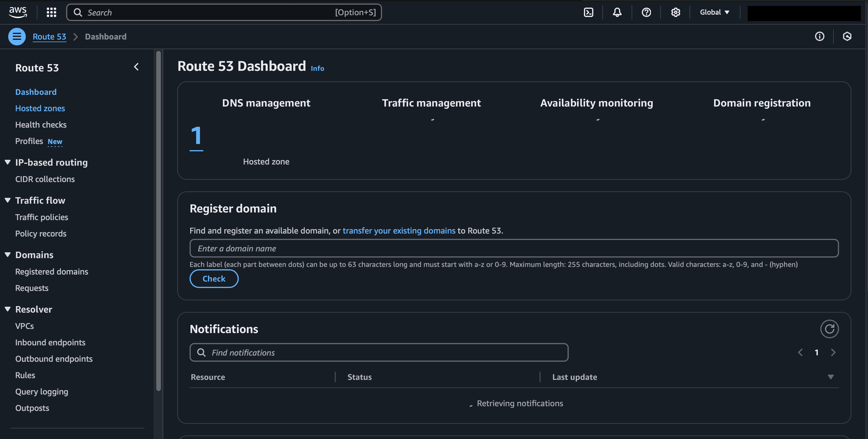Screen dimensions: 868x439
Task: Click the New badge next to Profiles
Action: tap(55, 142)
